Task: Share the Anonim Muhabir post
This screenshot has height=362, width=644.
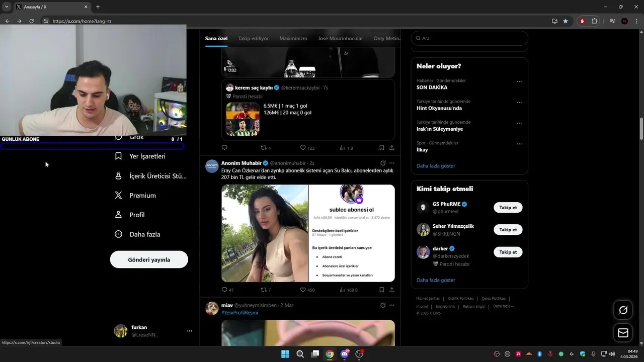Action: tap(392, 290)
